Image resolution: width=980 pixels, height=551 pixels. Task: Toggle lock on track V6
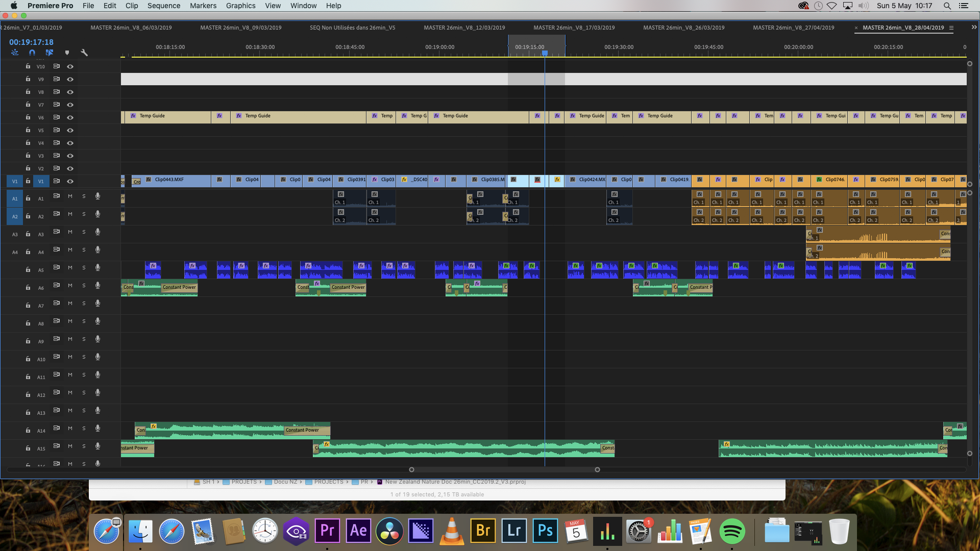[28, 117]
